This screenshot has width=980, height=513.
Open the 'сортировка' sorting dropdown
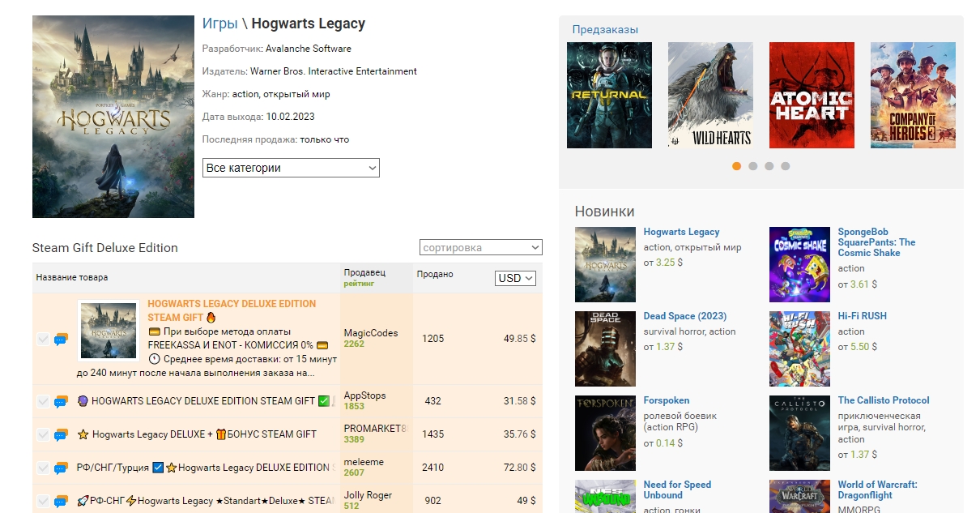(x=481, y=247)
